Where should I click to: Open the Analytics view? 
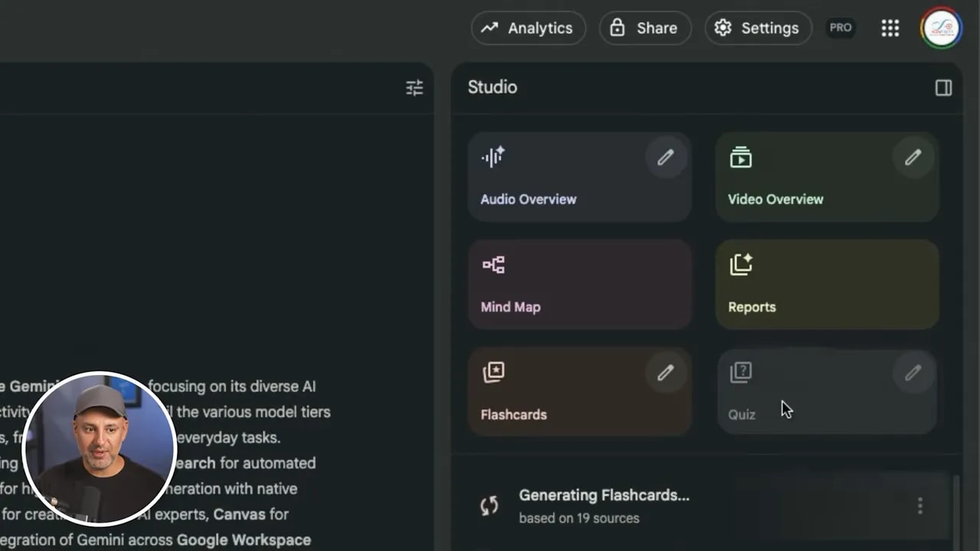click(x=528, y=28)
